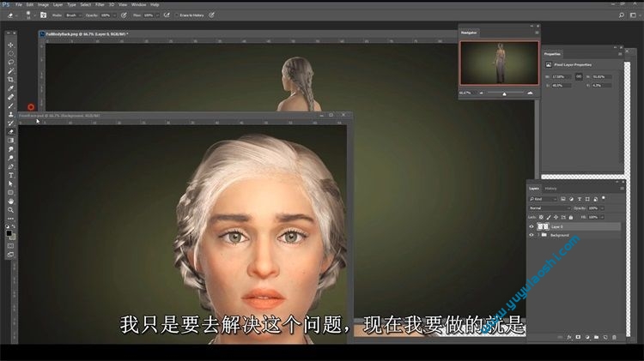
Task: Select the Path Selection tool
Action: 10,184
